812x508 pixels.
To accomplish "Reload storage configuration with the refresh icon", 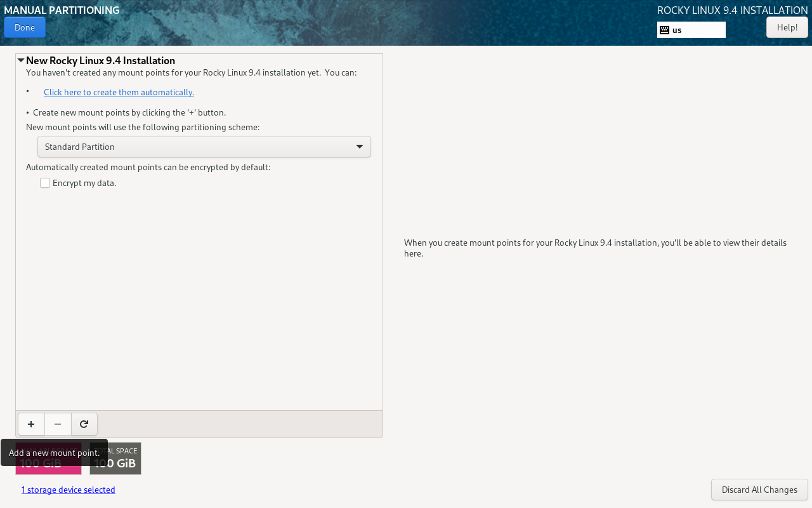I will [x=84, y=424].
